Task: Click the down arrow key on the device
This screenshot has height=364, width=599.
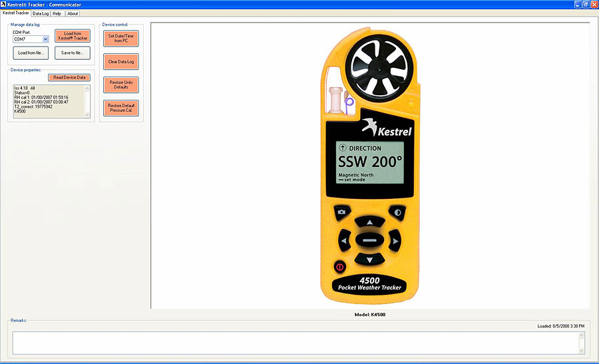Action: click(x=370, y=260)
